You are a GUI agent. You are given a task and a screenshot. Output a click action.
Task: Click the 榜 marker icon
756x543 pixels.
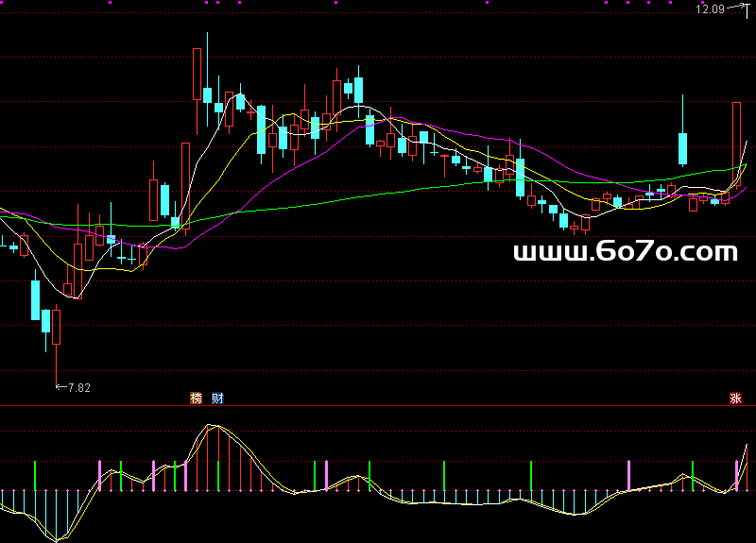coord(197,398)
